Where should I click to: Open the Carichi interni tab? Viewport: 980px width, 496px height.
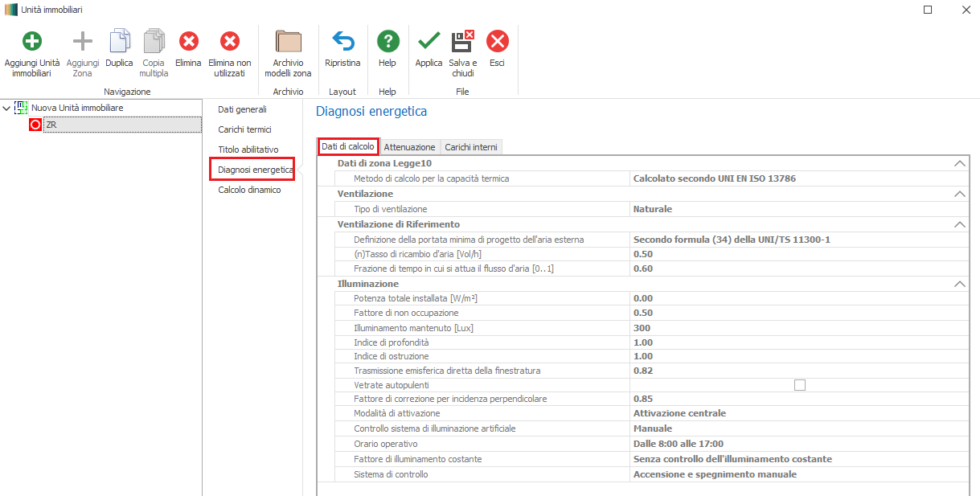coord(471,147)
